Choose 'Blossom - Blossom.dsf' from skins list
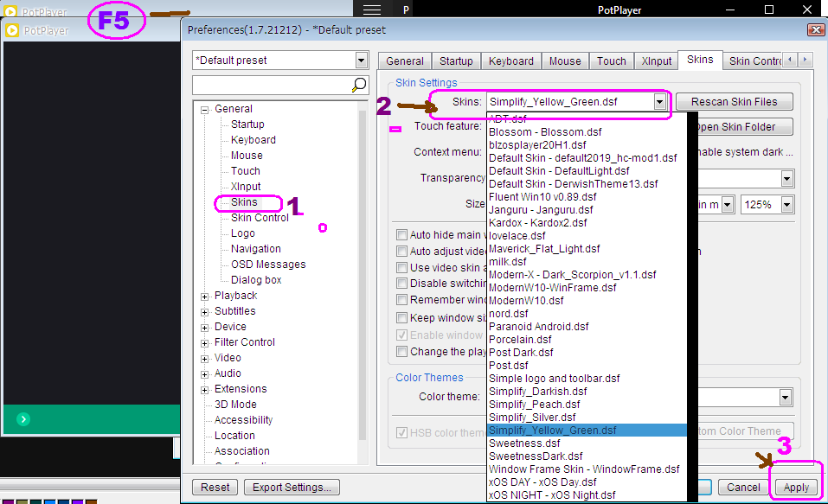The image size is (828, 504). click(x=587, y=132)
